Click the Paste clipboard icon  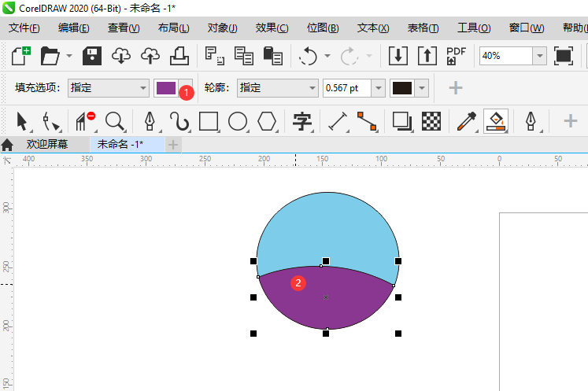click(272, 56)
